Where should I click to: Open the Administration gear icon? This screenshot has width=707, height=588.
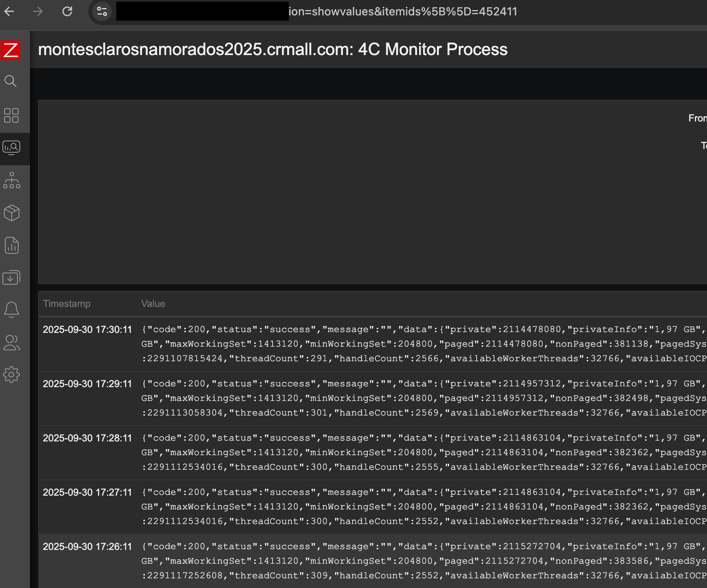click(x=11, y=375)
